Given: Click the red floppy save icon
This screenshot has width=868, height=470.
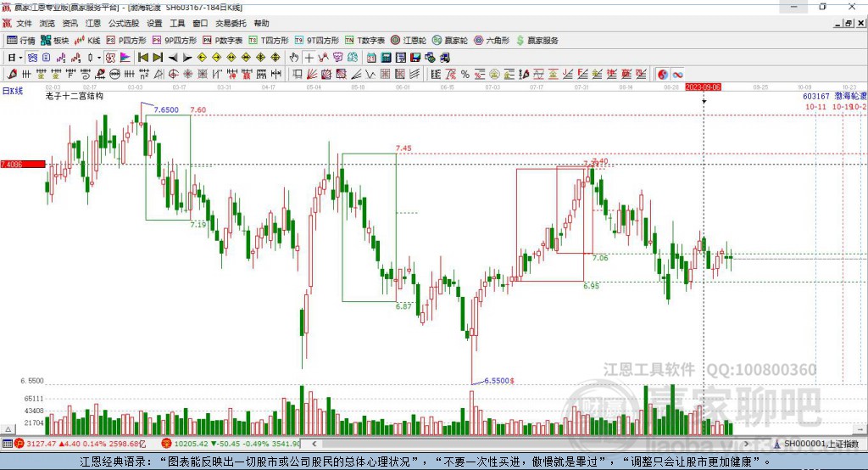Looking at the screenshot, I should coord(415,58).
